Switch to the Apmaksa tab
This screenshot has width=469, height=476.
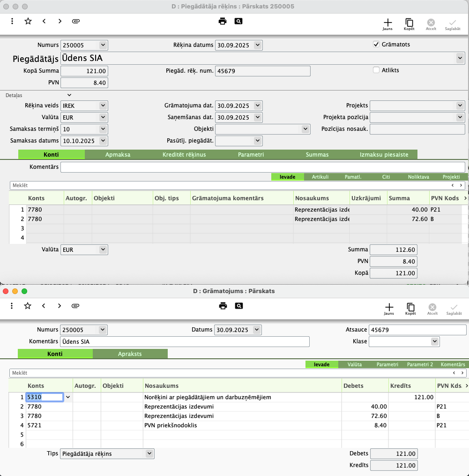[x=118, y=155]
